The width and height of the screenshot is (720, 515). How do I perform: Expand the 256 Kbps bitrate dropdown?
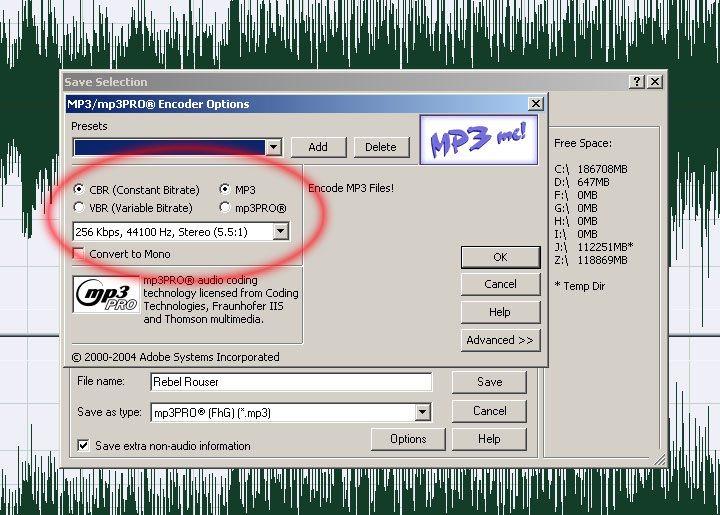coord(280,232)
